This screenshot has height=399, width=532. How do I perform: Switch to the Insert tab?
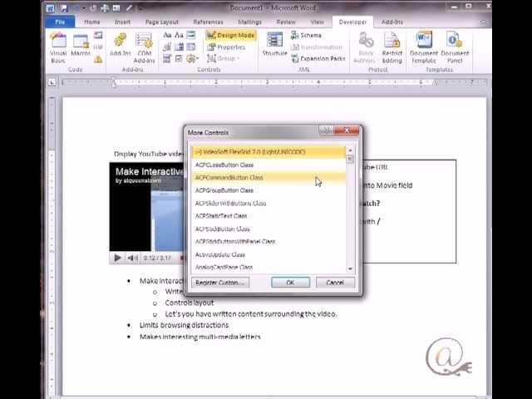(x=122, y=22)
